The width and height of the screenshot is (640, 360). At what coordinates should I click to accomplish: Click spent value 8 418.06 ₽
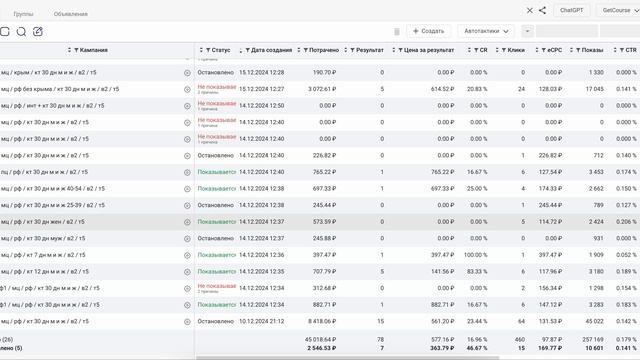[322, 321]
